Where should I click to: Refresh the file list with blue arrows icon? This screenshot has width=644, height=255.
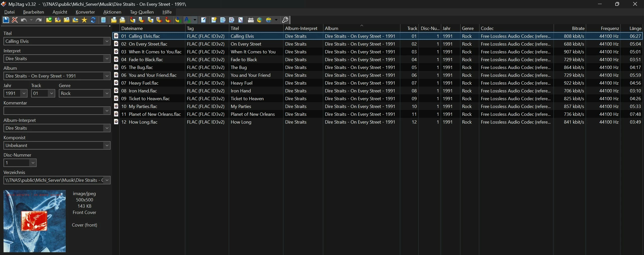click(93, 20)
